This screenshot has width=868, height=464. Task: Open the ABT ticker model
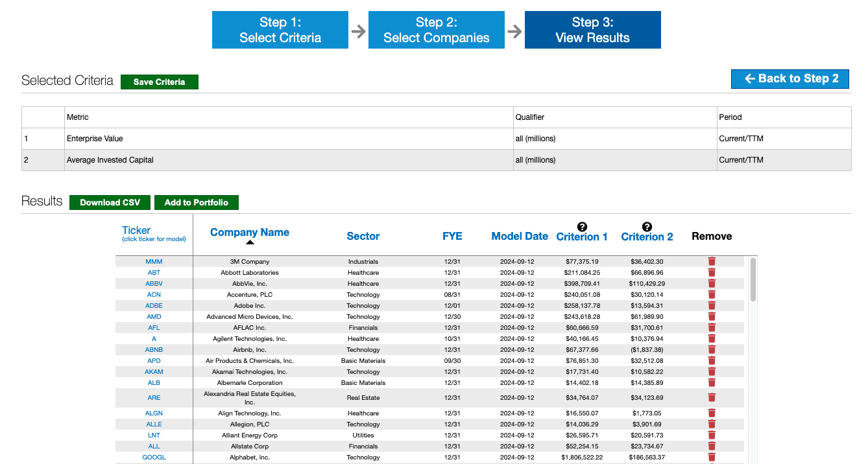(x=154, y=273)
